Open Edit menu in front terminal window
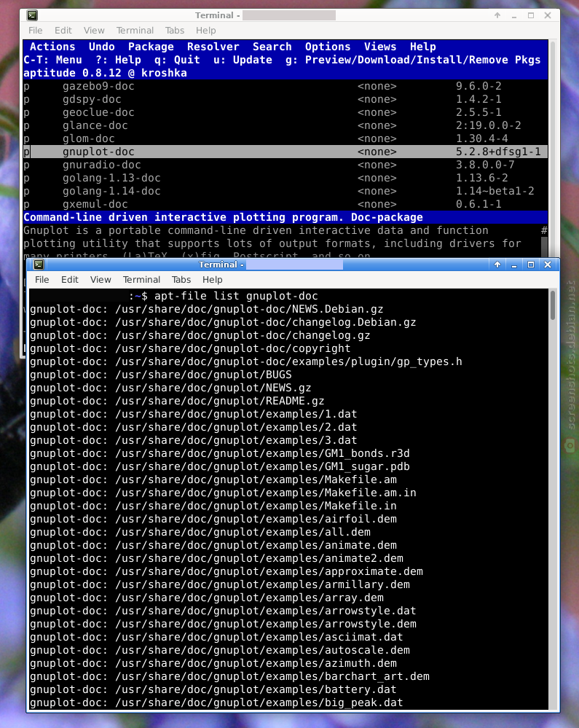 [x=70, y=280]
